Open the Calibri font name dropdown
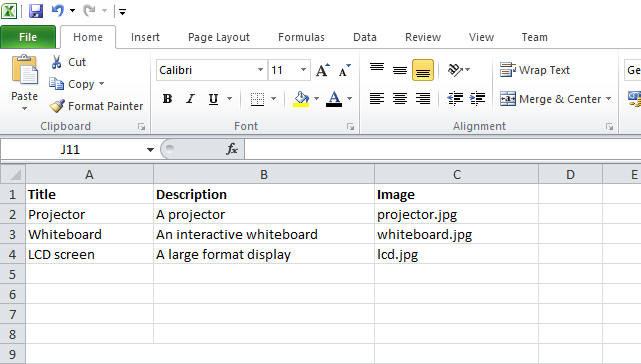 (260, 70)
